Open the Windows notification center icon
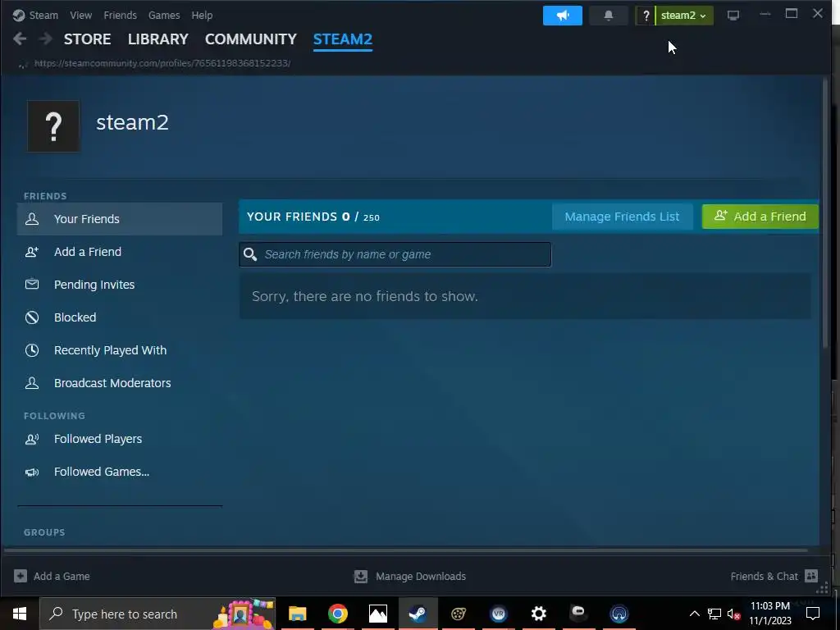The width and height of the screenshot is (840, 630). tap(813, 614)
